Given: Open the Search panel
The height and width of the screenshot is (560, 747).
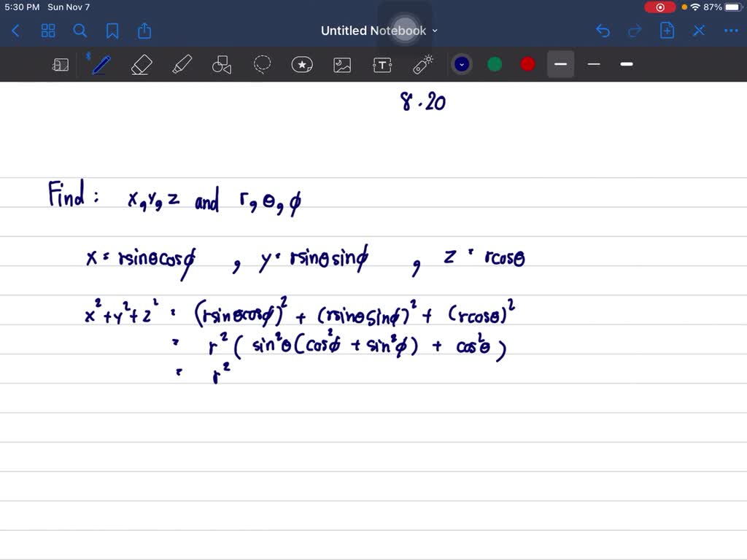Looking at the screenshot, I should coord(80,31).
